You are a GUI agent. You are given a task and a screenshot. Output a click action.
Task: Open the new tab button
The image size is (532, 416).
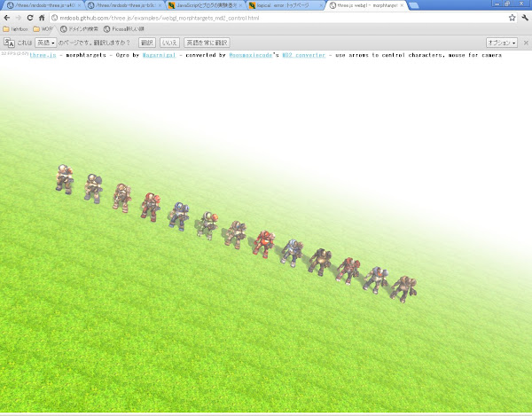pyautogui.click(x=413, y=5)
